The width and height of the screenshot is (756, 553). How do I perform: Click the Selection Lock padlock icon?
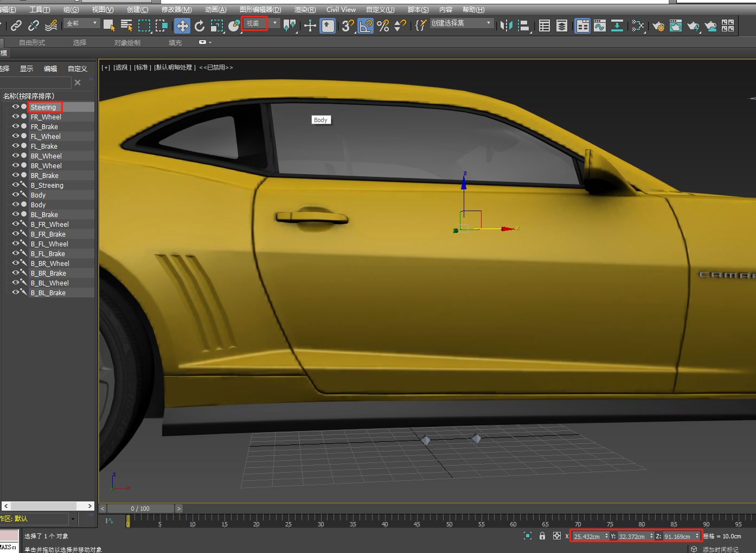click(542, 536)
